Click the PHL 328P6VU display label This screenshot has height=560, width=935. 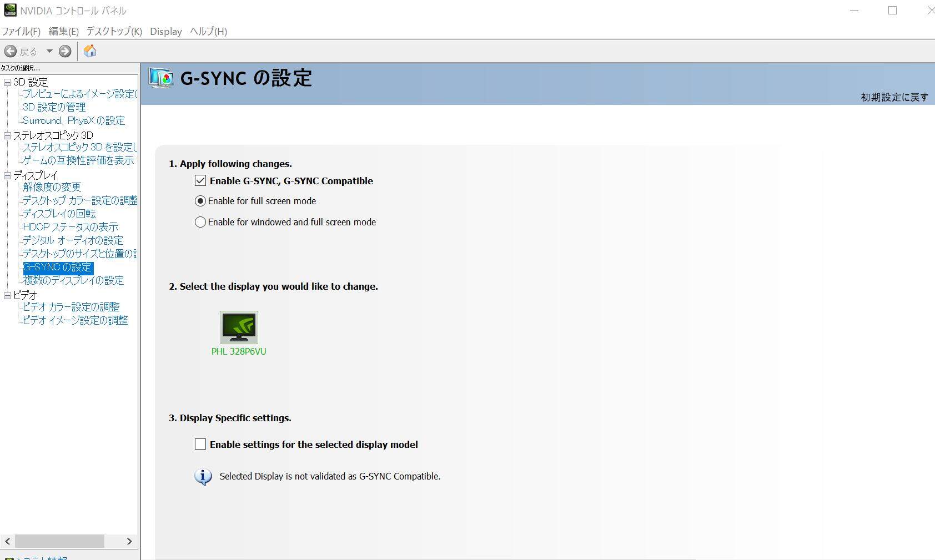coord(239,351)
